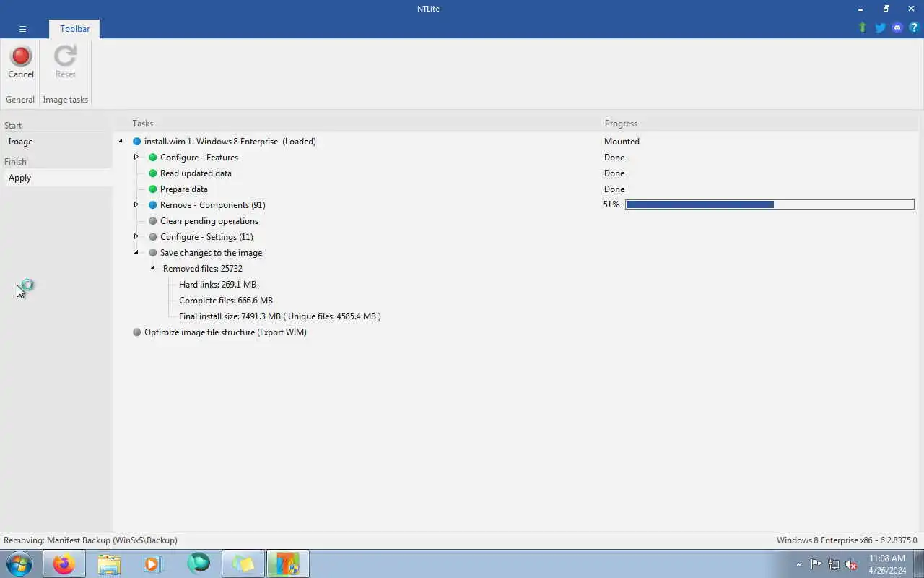Click blue status dot of install.wim
Viewport: 924px width, 578px height.
(x=136, y=142)
